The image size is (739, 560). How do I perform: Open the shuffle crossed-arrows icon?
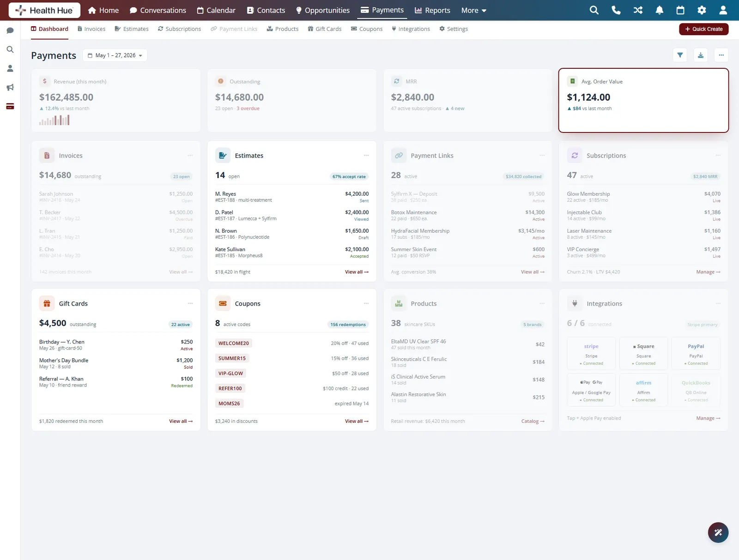point(638,10)
